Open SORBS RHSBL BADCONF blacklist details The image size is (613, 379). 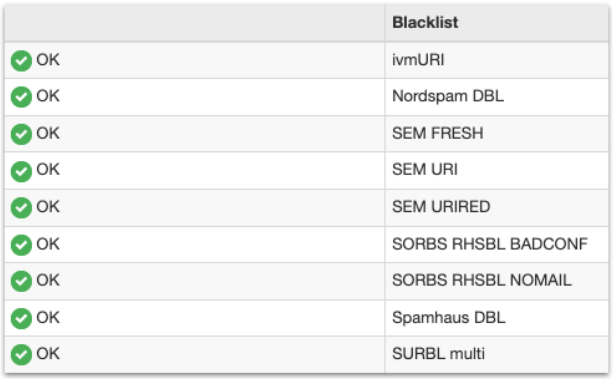(x=490, y=244)
